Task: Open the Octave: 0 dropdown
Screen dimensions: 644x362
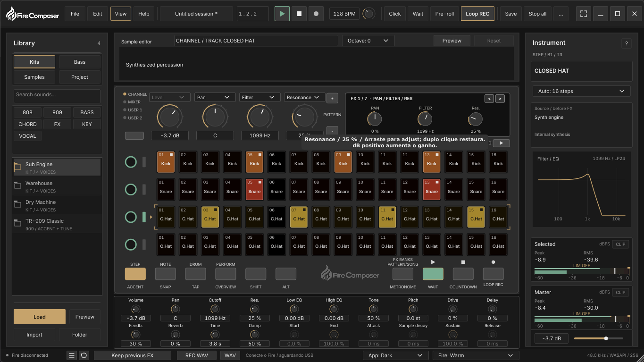Action: coord(368,41)
